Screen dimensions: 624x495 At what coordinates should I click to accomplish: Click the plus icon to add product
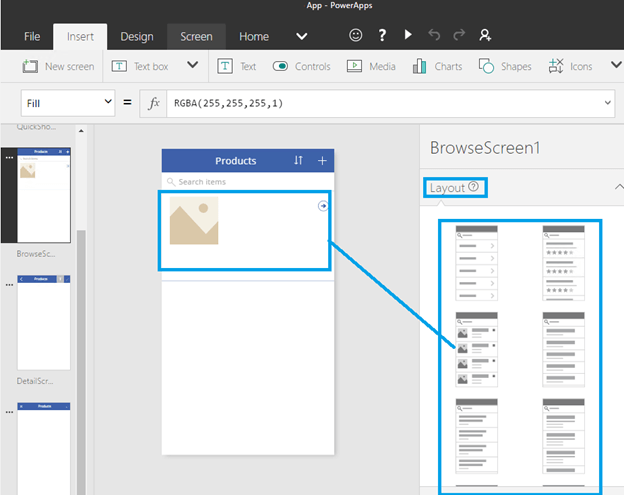pyautogui.click(x=322, y=161)
